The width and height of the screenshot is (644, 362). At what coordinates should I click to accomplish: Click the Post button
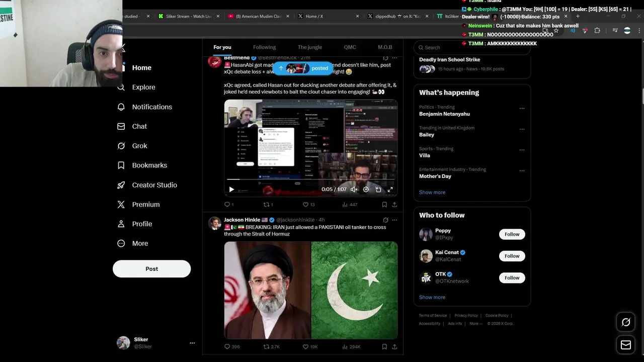[151, 268]
